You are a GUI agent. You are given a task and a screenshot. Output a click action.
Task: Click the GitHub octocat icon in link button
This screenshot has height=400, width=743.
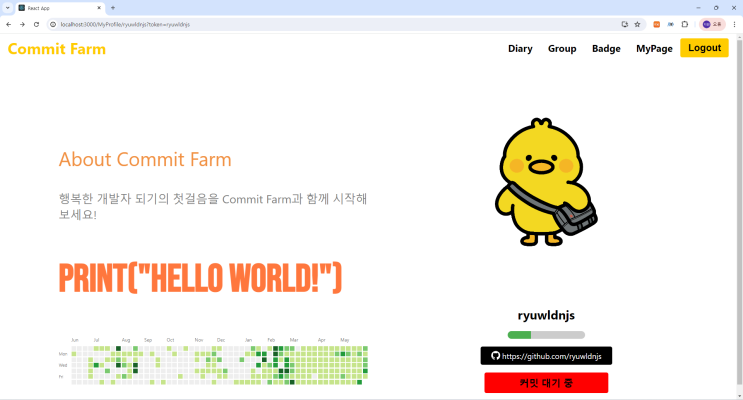[x=495, y=355]
